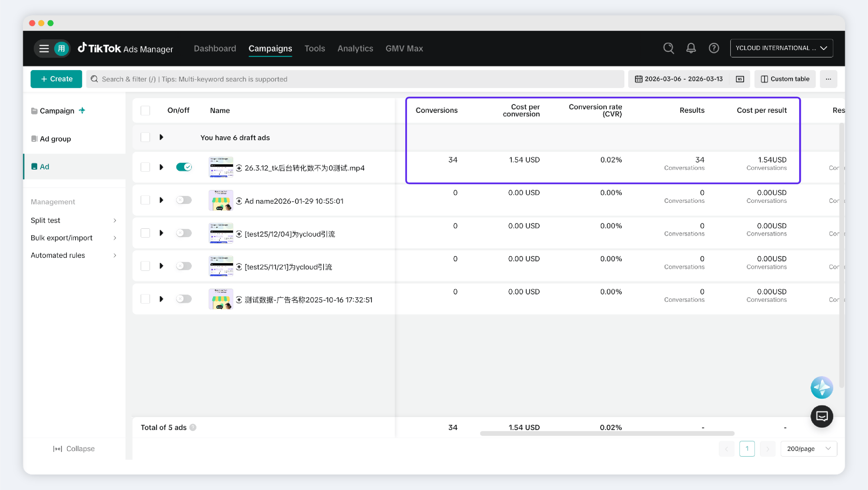Check the [test25/11/21] row checkbox
The width and height of the screenshot is (868, 490).
pyautogui.click(x=145, y=266)
